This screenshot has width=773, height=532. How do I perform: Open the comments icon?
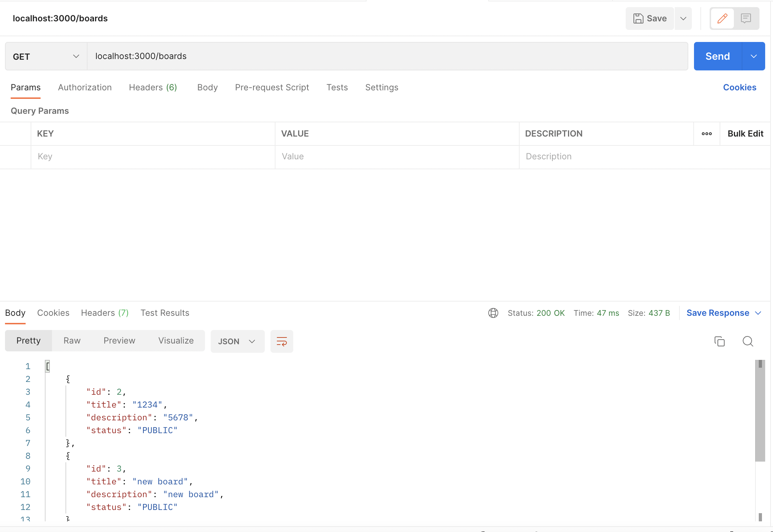click(x=746, y=18)
